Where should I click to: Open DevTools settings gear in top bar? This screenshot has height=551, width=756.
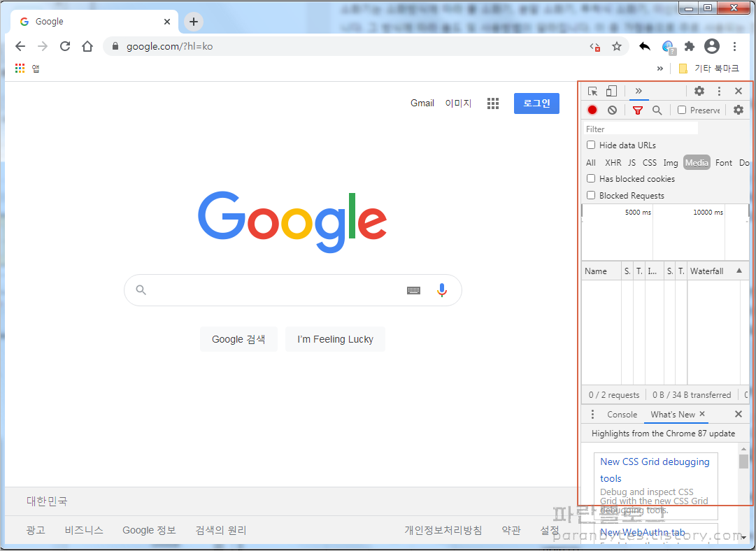click(699, 91)
